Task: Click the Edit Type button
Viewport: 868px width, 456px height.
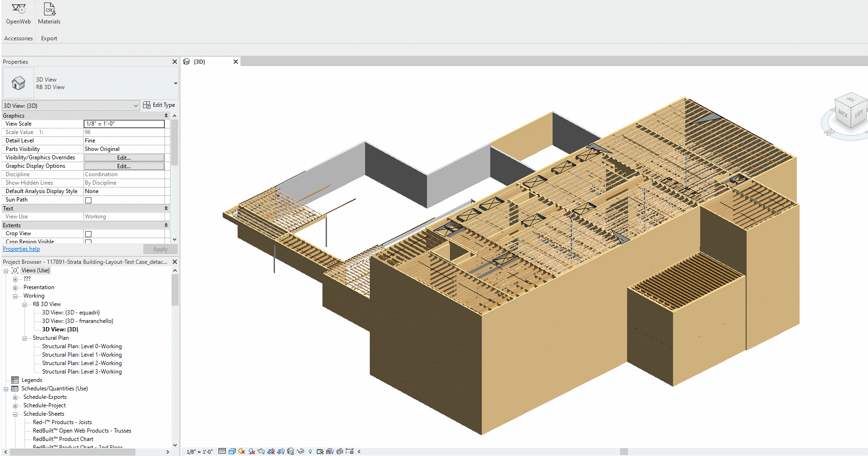Action: point(159,105)
